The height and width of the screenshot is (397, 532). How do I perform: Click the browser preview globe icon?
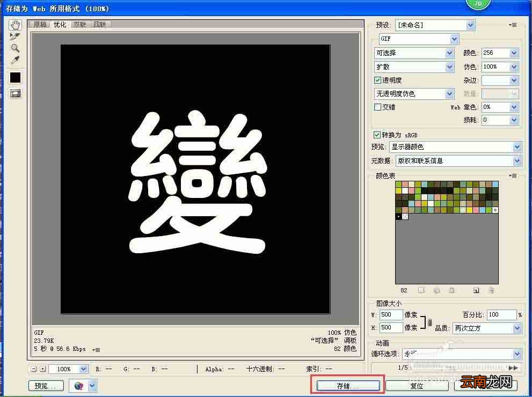point(79,386)
